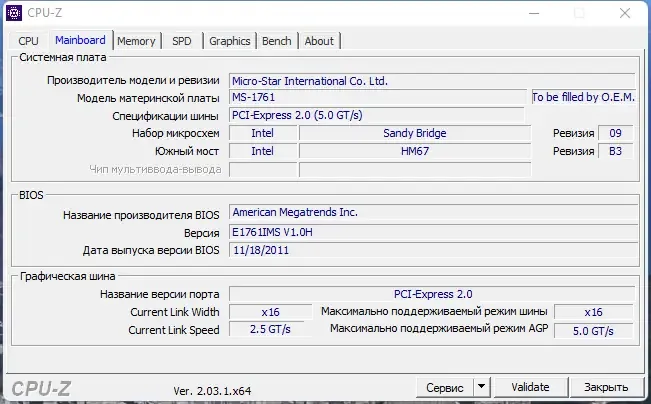Click the Сервис button
The width and height of the screenshot is (651, 404).
445,387
